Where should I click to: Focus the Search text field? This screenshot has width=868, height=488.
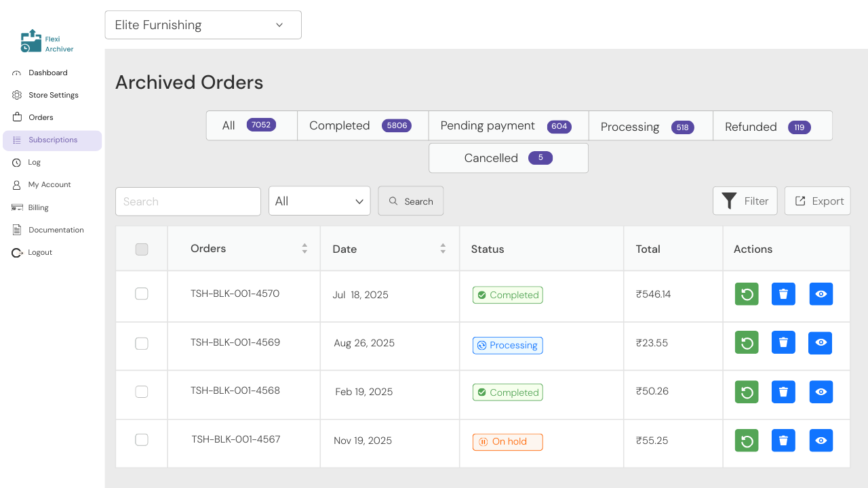188,201
